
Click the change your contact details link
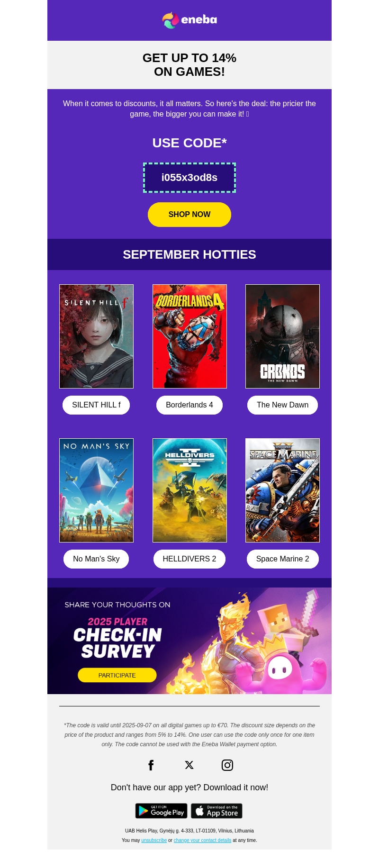tap(202, 840)
